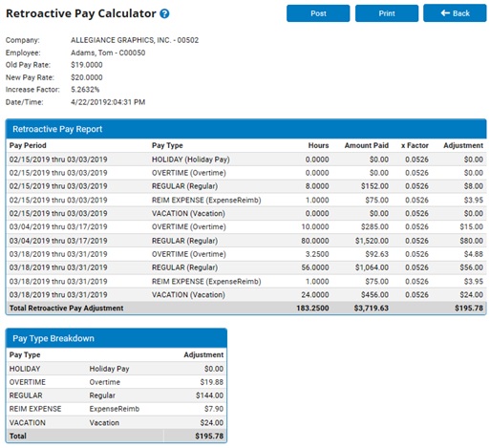Click the total hours 183.2500
The width and height of the screenshot is (490, 448).
point(312,309)
